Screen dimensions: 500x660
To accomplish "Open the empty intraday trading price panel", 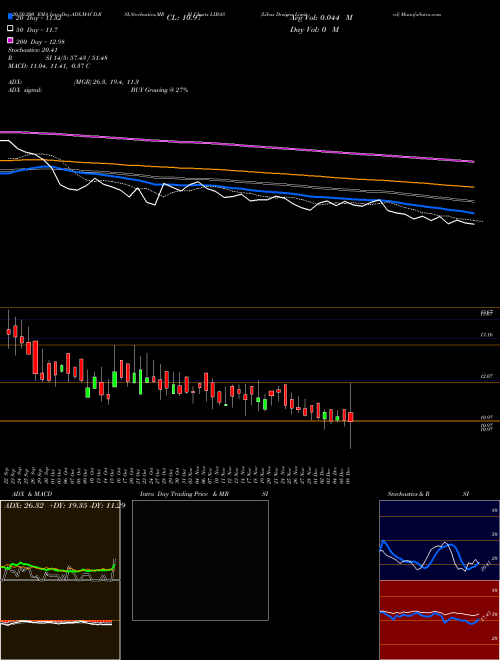I will [x=200, y=560].
